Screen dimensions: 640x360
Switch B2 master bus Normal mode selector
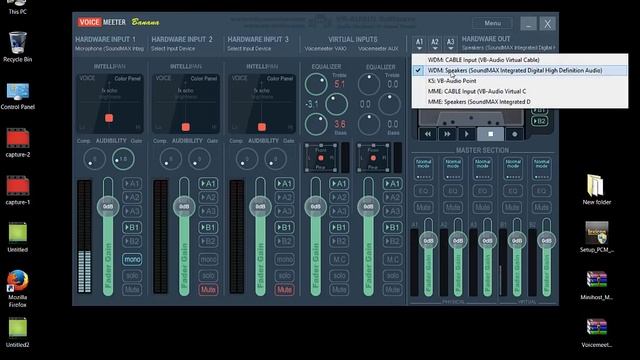[541, 169]
